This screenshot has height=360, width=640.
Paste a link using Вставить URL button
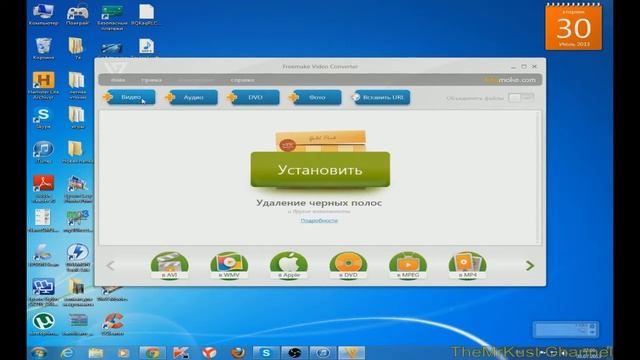pos(382,98)
